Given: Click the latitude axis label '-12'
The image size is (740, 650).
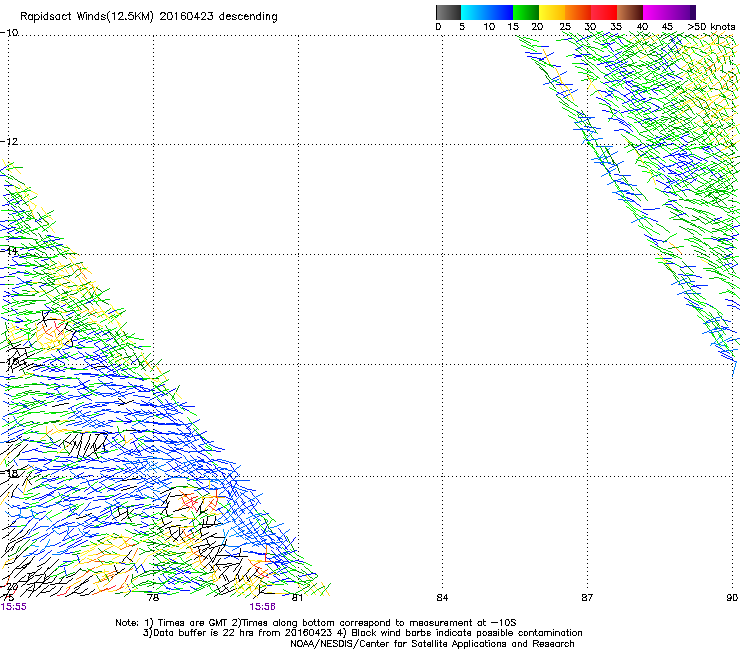Looking at the screenshot, I should (x=9, y=141).
